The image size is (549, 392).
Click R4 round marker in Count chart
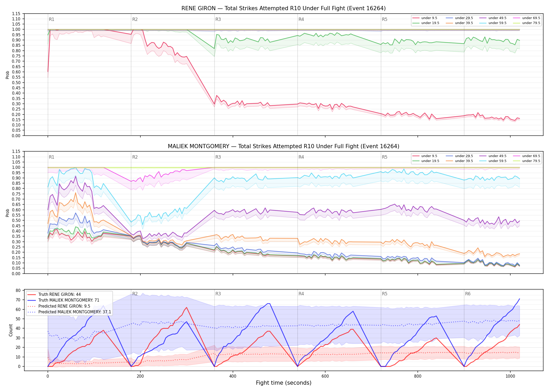coord(301,294)
